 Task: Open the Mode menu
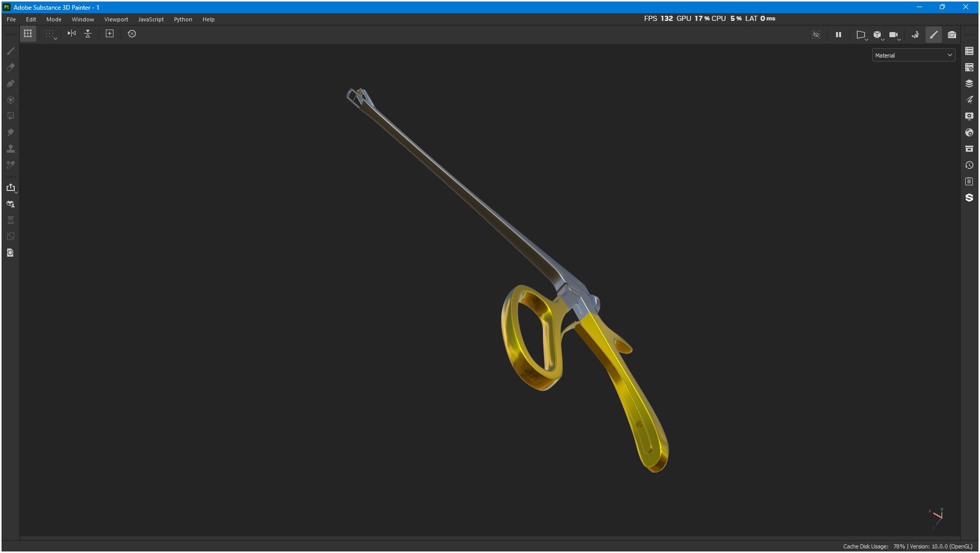[x=54, y=19]
